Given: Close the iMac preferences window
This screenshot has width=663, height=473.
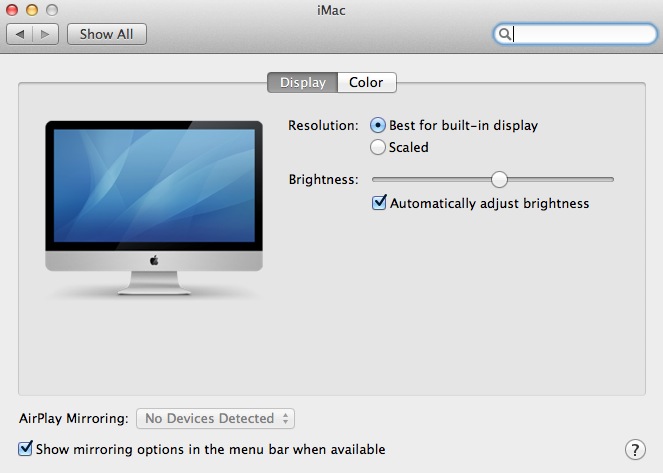Looking at the screenshot, I should pos(12,9).
